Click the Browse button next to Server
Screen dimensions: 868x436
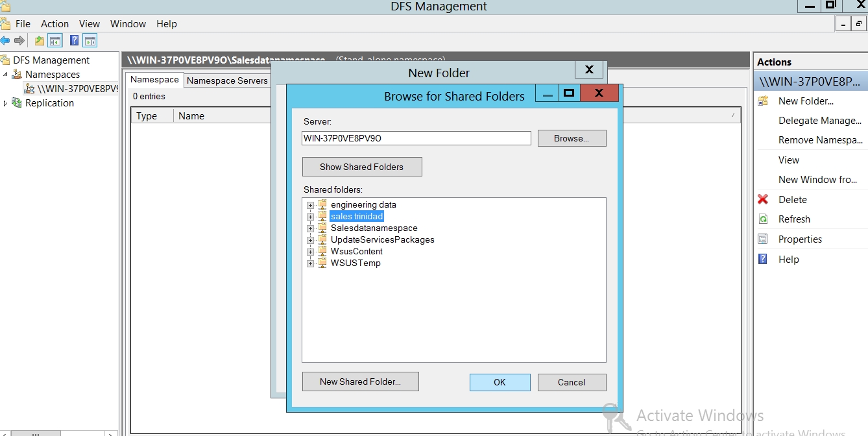(571, 138)
